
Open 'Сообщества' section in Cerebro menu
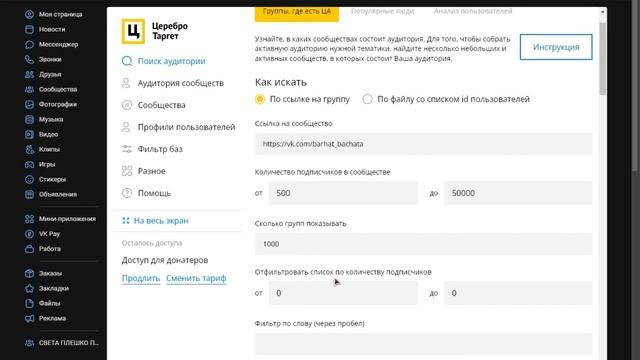pyautogui.click(x=162, y=105)
